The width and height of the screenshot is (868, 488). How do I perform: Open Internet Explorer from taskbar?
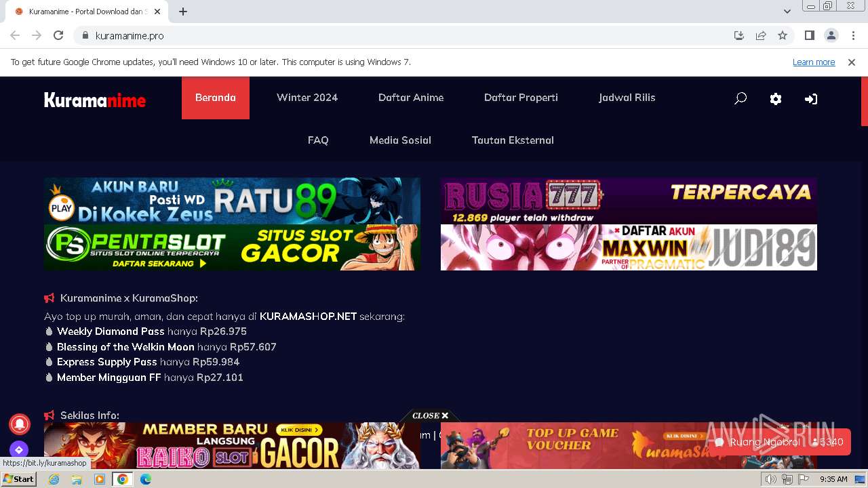tap(54, 479)
